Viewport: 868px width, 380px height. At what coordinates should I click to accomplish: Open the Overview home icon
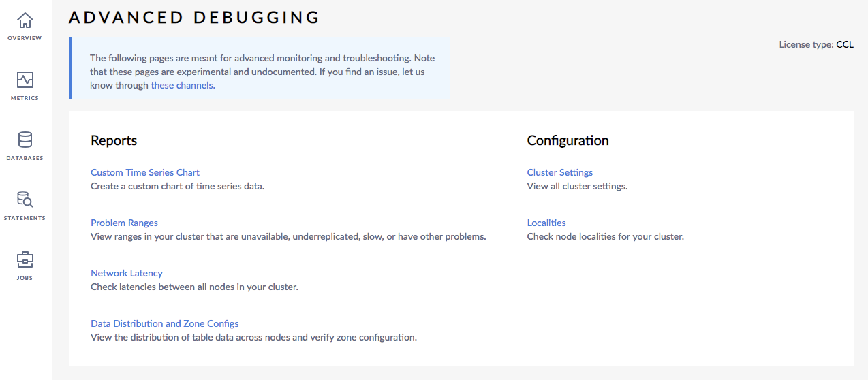point(25,20)
